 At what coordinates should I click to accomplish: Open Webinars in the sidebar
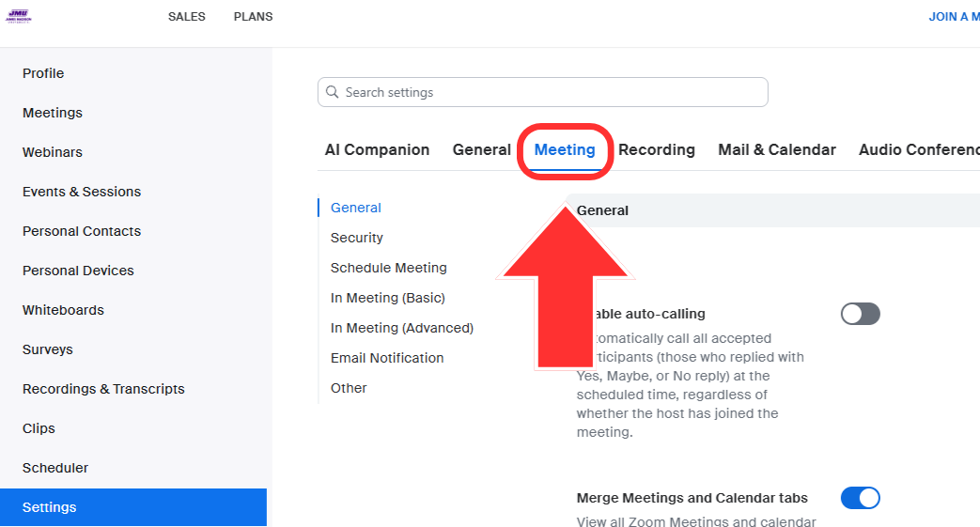coord(53,152)
